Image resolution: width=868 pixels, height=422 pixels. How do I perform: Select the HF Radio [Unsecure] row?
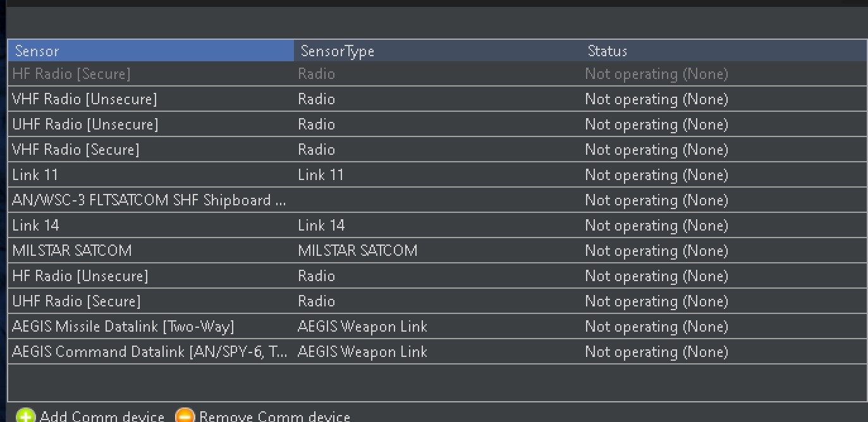click(x=126, y=276)
